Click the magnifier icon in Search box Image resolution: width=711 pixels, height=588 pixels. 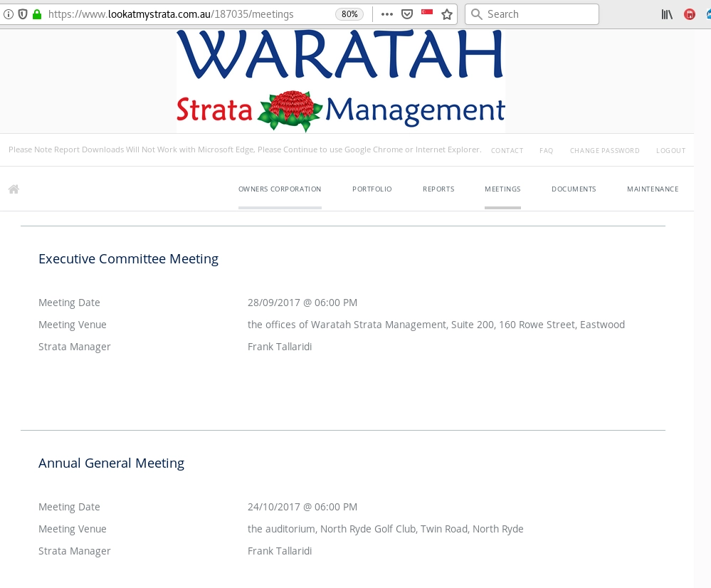(477, 14)
